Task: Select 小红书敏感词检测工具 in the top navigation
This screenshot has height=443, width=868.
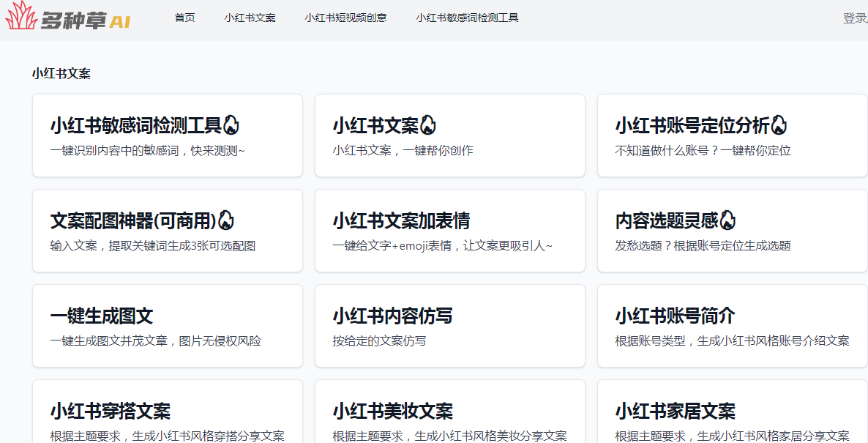Action: (x=467, y=18)
